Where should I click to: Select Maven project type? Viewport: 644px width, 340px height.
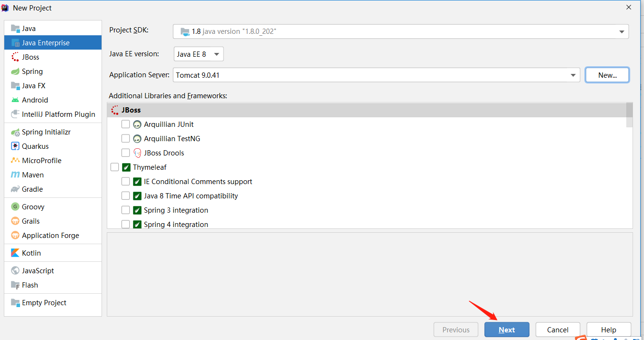53,175
